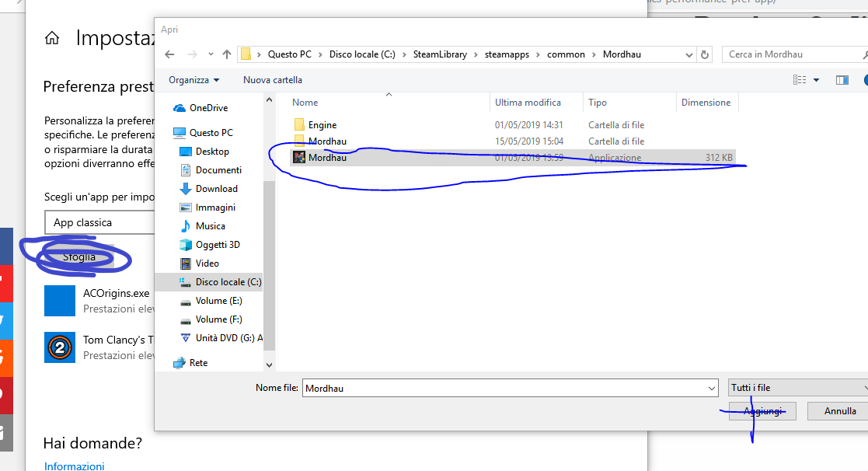Select the Mordhau application file icon
868x471 pixels.
[299, 157]
